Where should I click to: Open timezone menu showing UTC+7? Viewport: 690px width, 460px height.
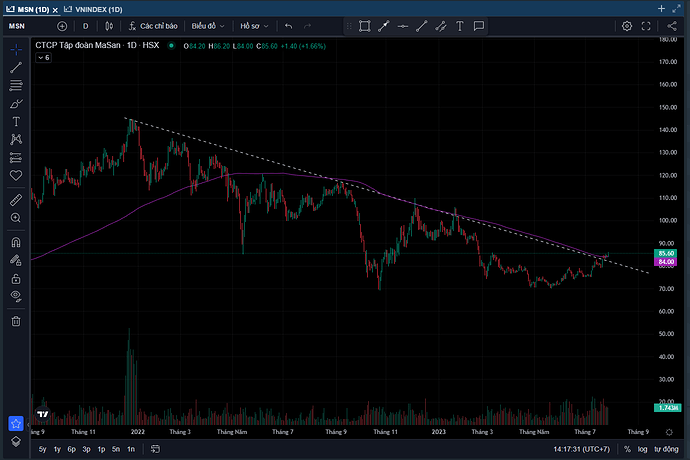point(582,449)
